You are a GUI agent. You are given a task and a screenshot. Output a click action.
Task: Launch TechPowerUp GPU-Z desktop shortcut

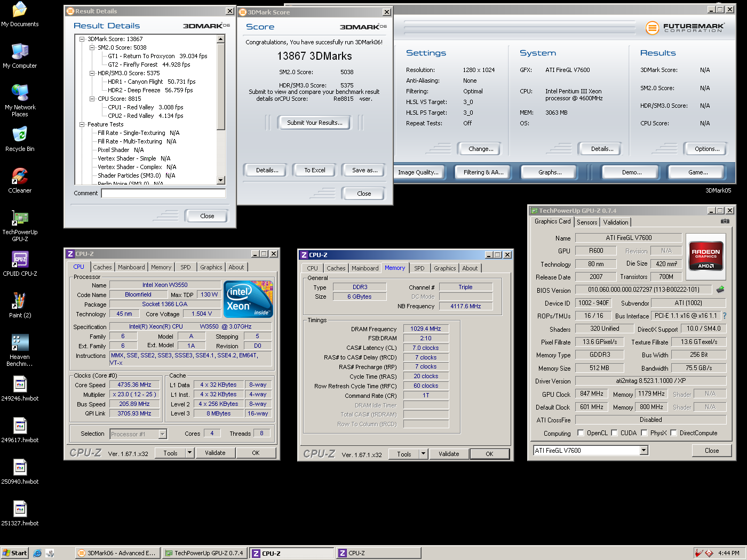click(x=20, y=226)
